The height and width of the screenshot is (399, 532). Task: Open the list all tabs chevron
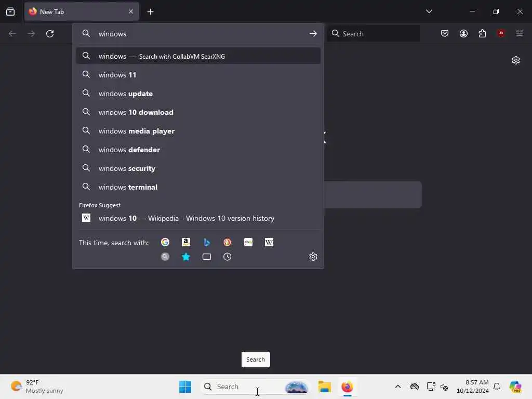(429, 11)
